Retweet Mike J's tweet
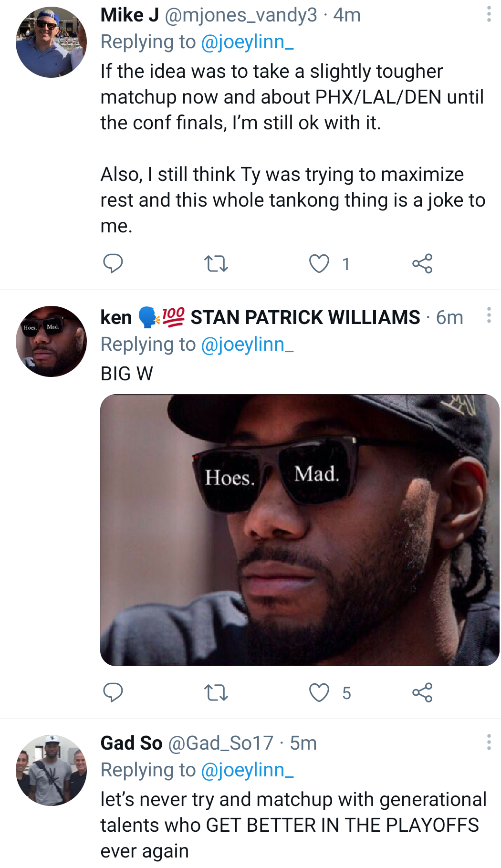Viewport: 501px width, 868px height. pyautogui.click(x=216, y=263)
